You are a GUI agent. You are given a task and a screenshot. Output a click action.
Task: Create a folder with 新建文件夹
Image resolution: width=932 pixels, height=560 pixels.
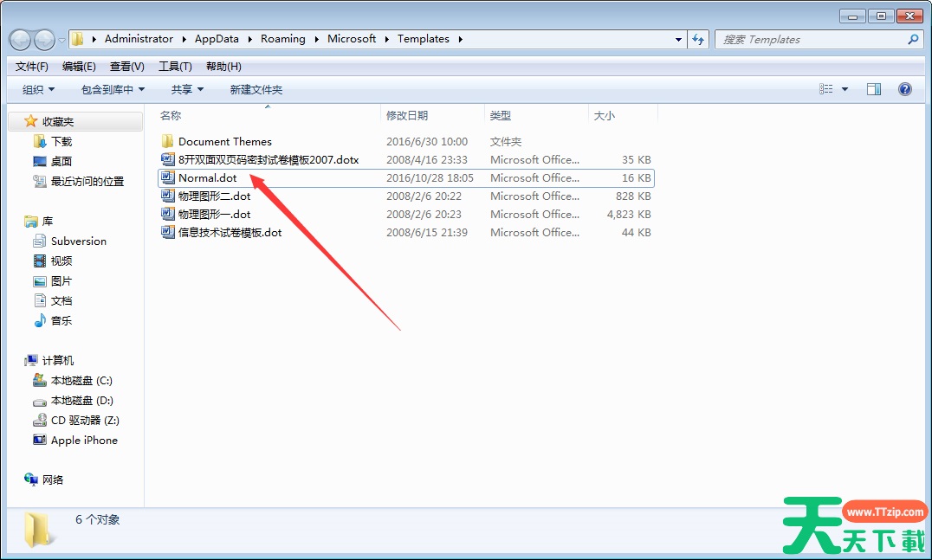256,90
